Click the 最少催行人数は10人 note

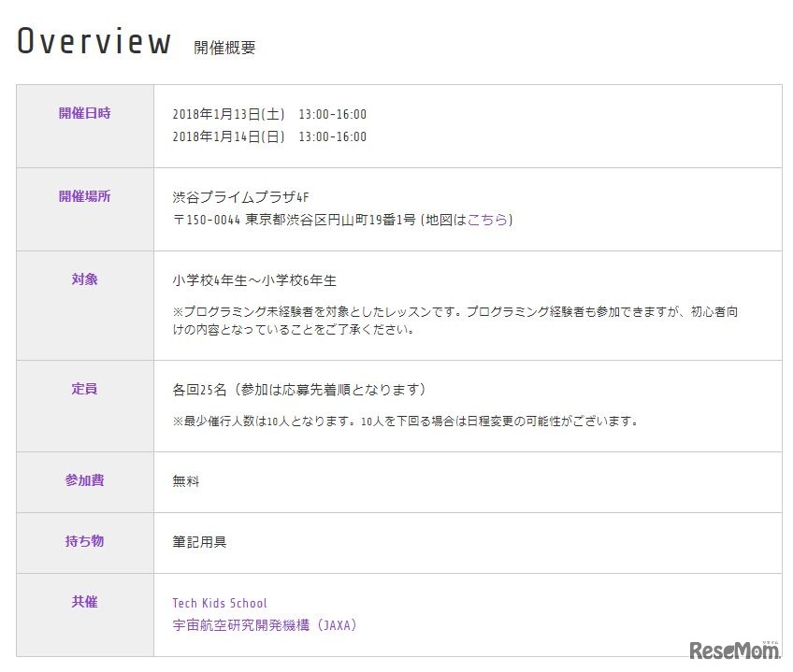pyautogui.click(x=405, y=421)
